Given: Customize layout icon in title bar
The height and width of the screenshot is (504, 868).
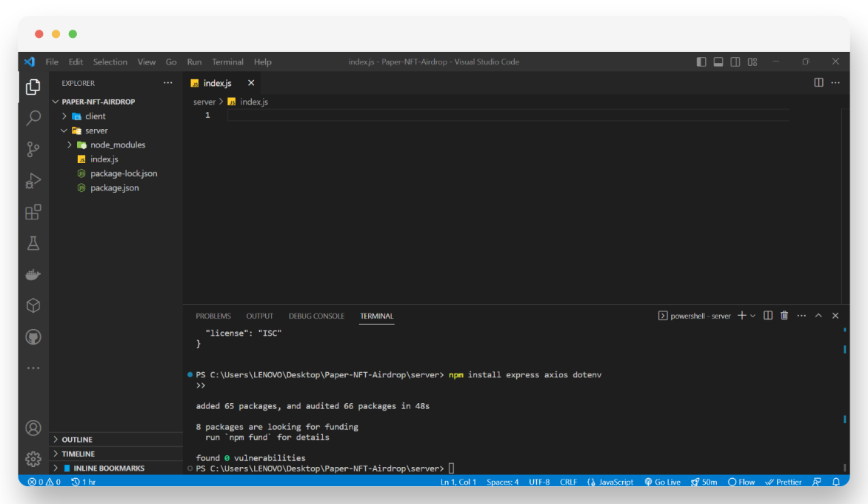Looking at the screenshot, I should (x=752, y=62).
